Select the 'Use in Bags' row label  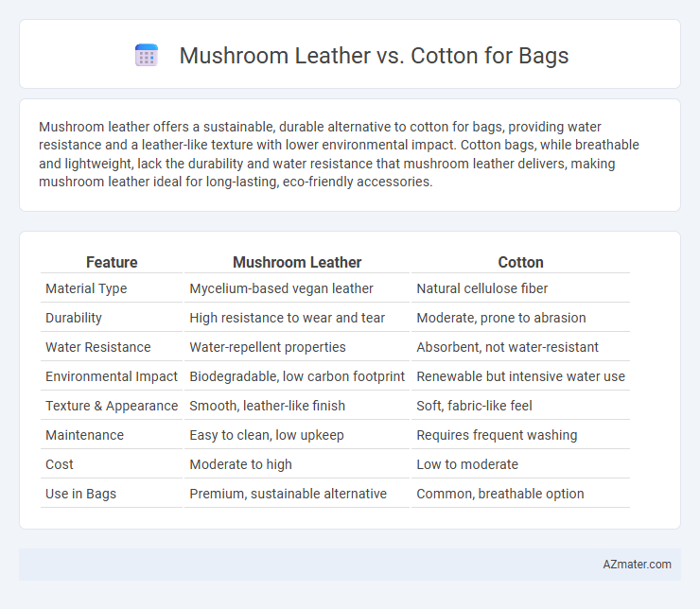pos(80,494)
